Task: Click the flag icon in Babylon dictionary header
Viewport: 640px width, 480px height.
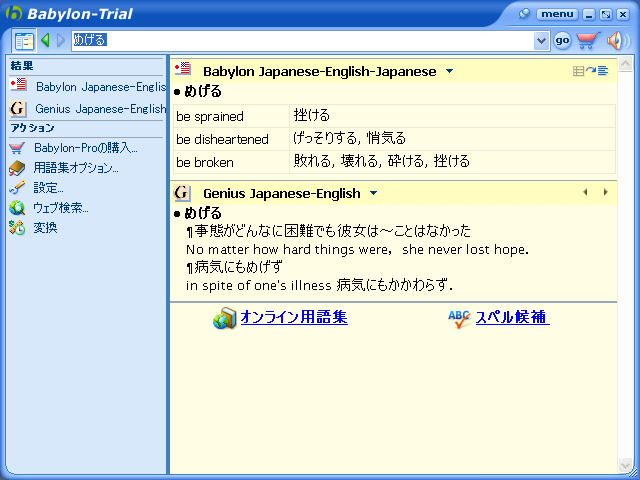Action: coord(182,68)
